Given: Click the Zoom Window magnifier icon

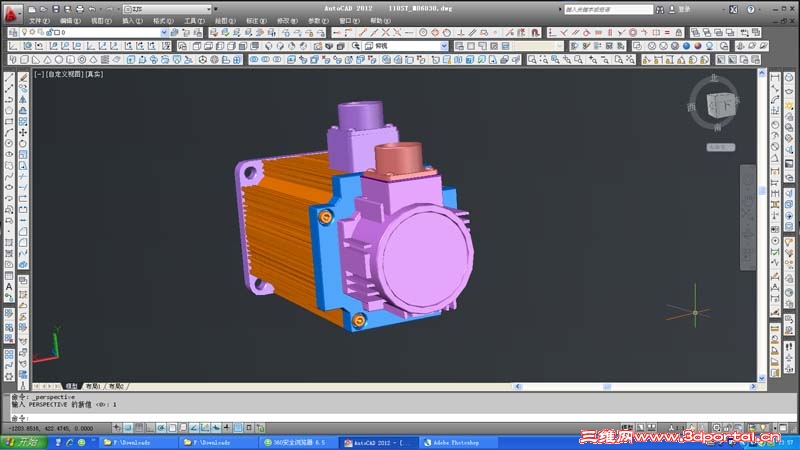Looking at the screenshot, I should tap(532, 60).
